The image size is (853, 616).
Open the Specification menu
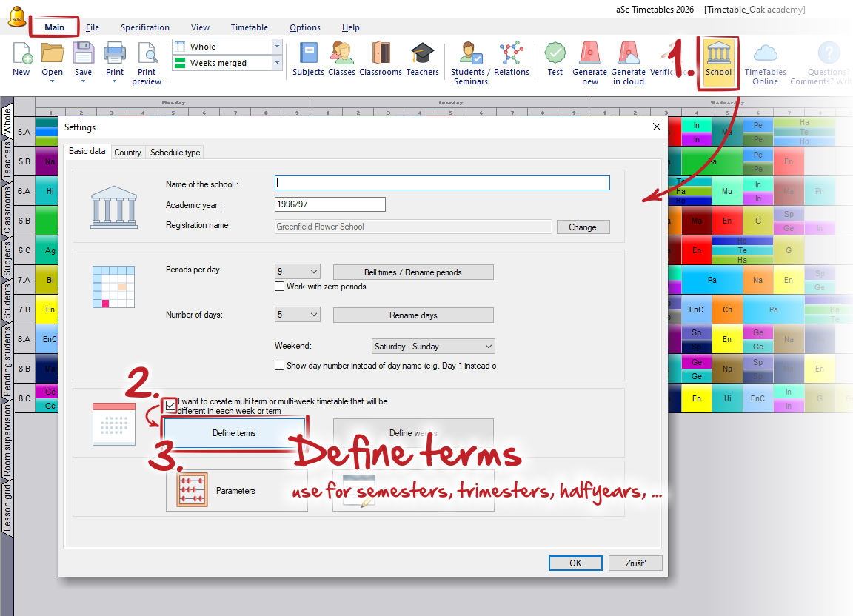tap(145, 27)
